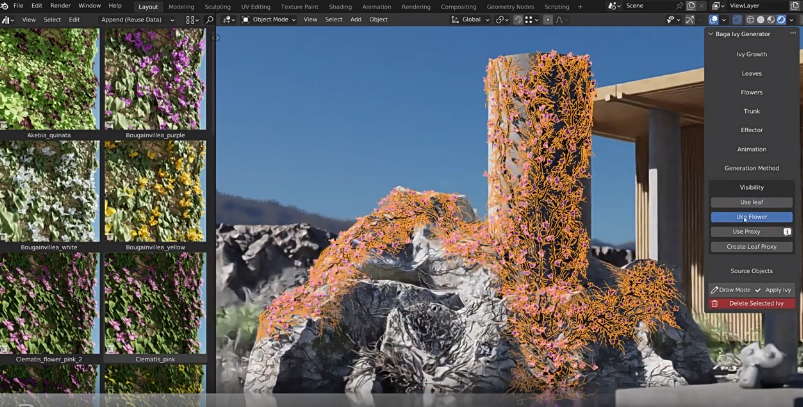Open the Ivy Growth section
This screenshot has height=407, width=803.
pos(751,54)
